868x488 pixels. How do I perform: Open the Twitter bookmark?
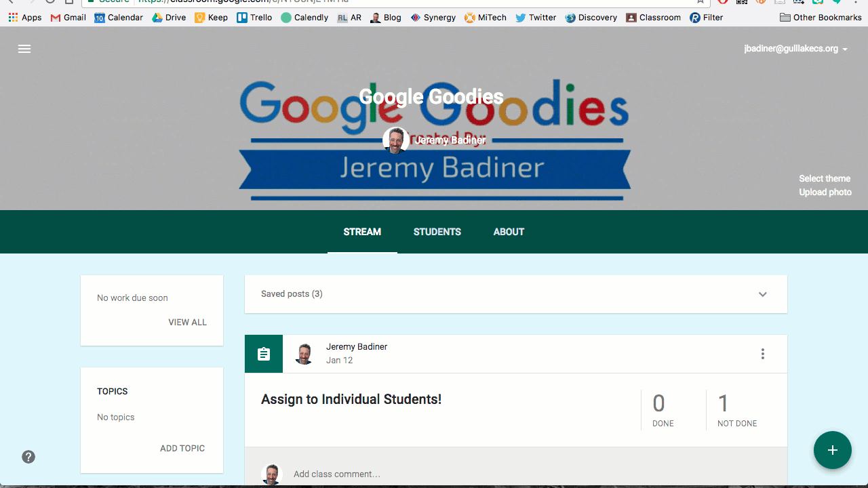click(x=536, y=18)
